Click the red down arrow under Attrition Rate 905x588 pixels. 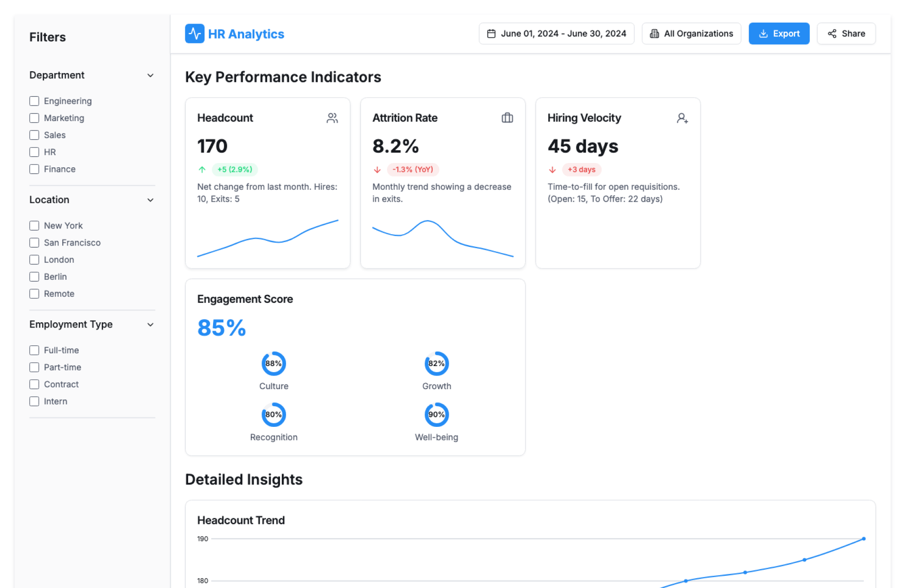[377, 170]
